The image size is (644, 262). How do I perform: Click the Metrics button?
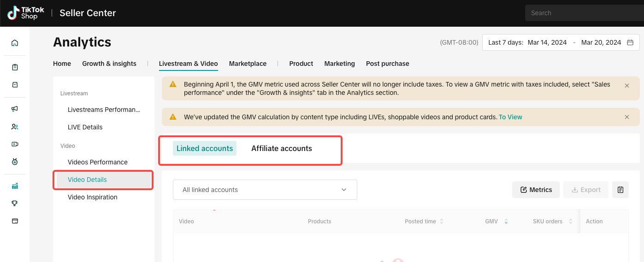pyautogui.click(x=536, y=190)
